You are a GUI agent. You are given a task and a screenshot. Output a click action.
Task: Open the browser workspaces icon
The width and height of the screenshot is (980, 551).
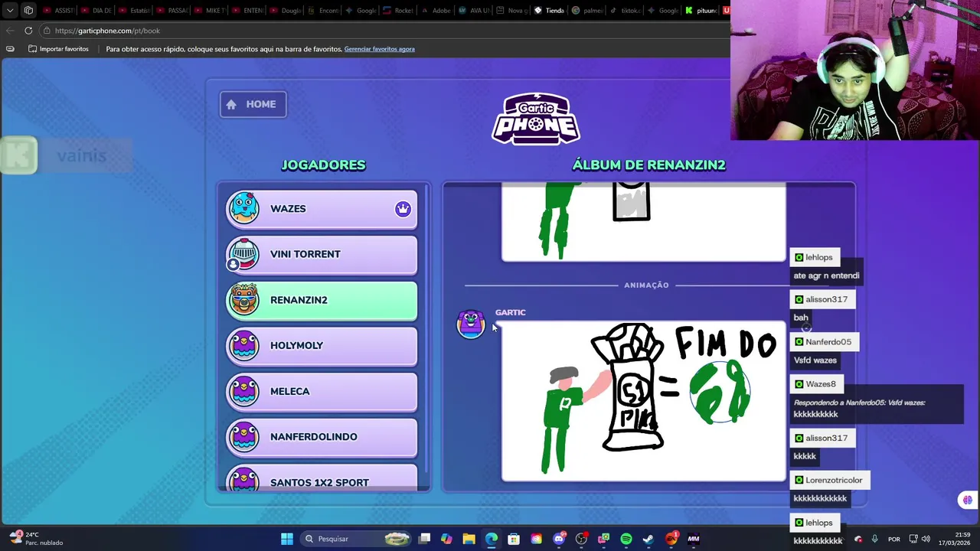click(28, 11)
